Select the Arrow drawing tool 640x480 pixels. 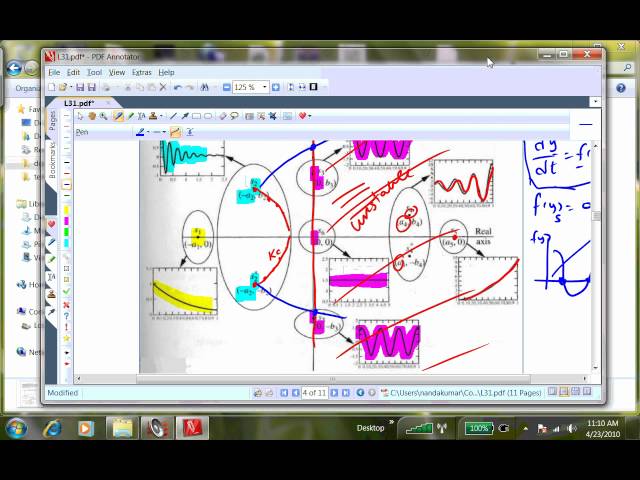(184, 116)
